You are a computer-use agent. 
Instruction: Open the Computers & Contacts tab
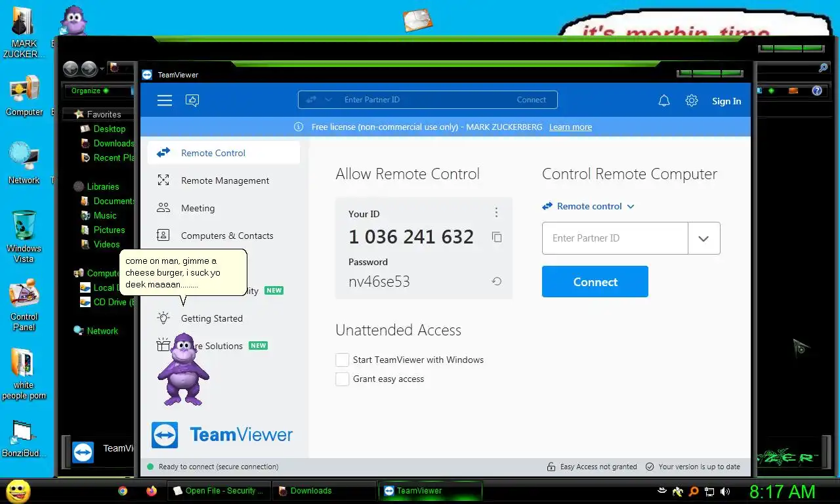pos(224,236)
